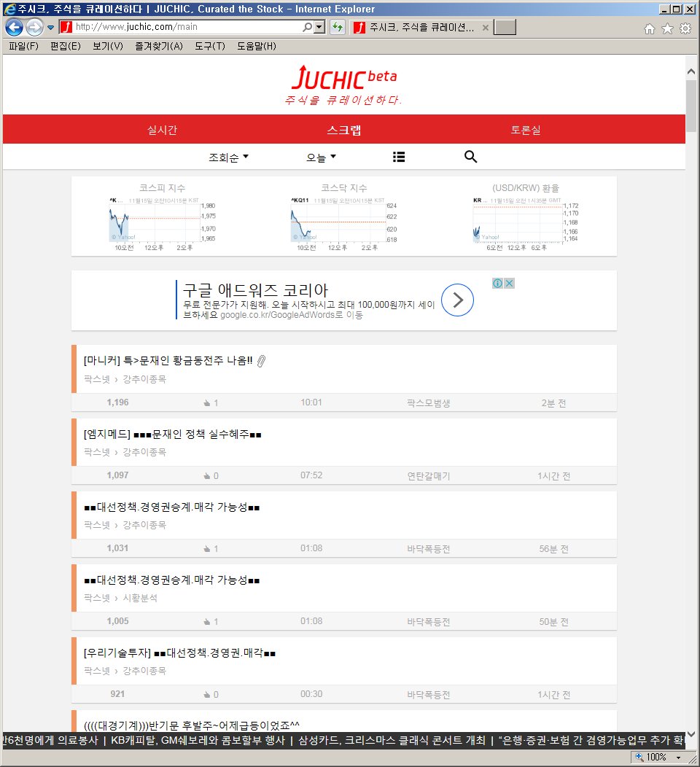Click 팍스넷 › 시황분석 category line
Viewport: 700px width, 767px height.
[120, 598]
